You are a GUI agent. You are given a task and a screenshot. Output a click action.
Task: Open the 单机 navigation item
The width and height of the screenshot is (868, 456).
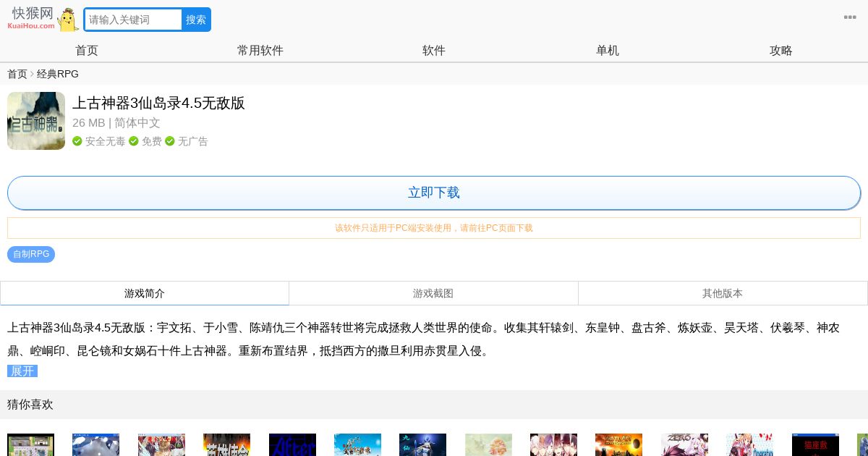click(x=608, y=50)
